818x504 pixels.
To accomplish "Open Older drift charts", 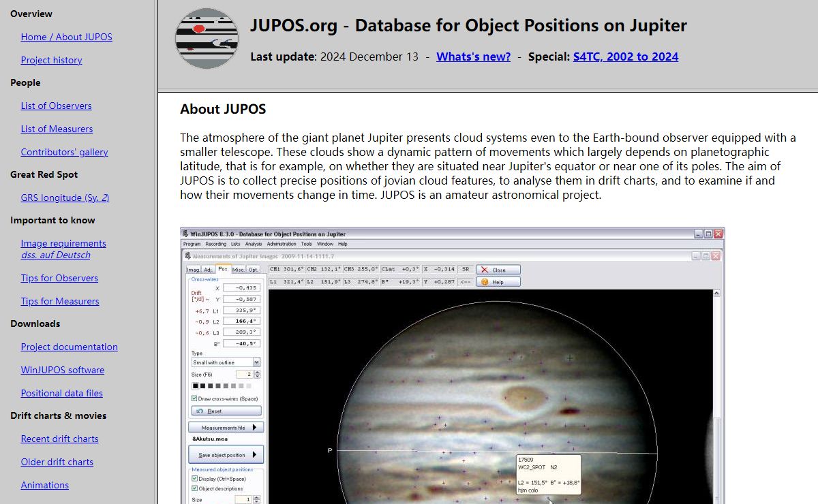I will pyautogui.click(x=57, y=462).
